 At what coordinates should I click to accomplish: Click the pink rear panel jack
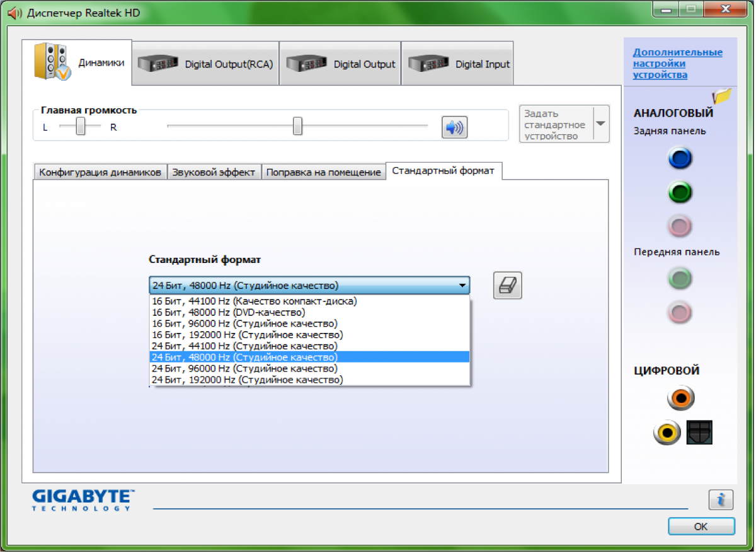pyautogui.click(x=680, y=226)
